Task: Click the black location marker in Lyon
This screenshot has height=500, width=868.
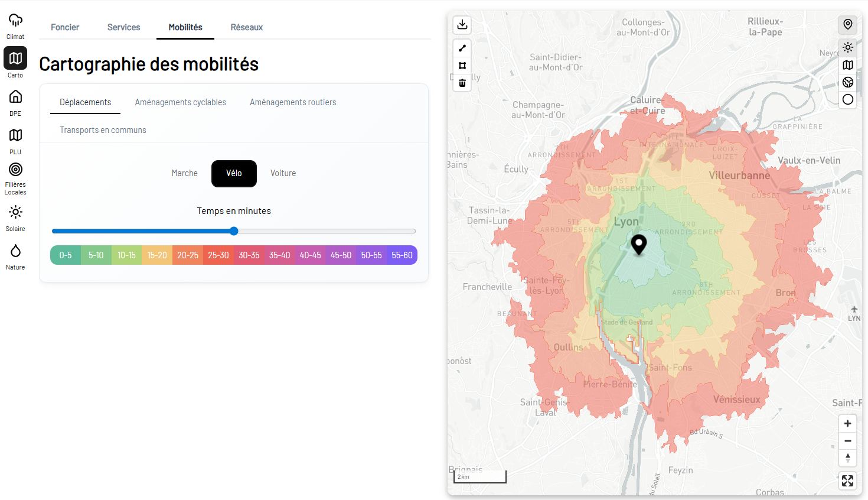Action: pos(638,244)
